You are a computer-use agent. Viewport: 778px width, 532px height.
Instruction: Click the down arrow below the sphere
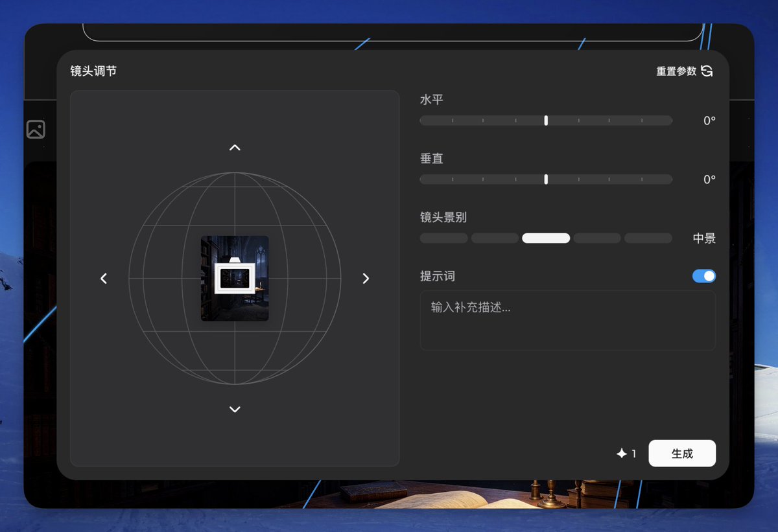point(235,409)
